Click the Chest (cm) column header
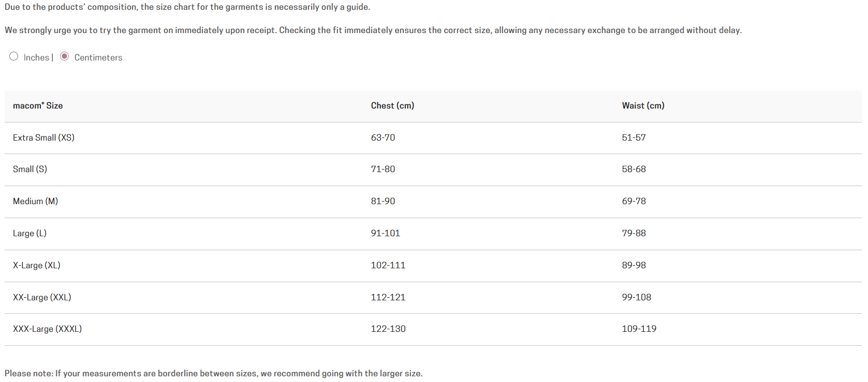Screen dimensions: 868x382 click(392, 105)
